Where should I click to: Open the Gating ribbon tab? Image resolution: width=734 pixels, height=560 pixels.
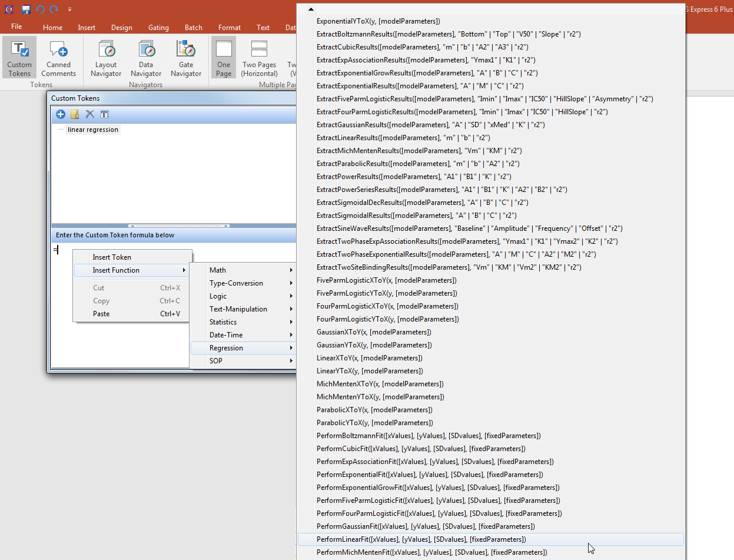[158, 28]
